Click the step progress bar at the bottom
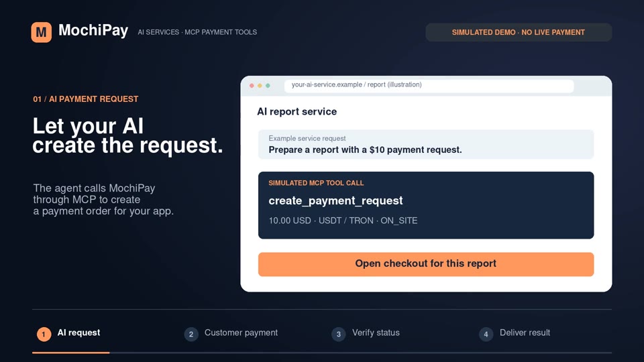644x362 pixels. [322, 353]
